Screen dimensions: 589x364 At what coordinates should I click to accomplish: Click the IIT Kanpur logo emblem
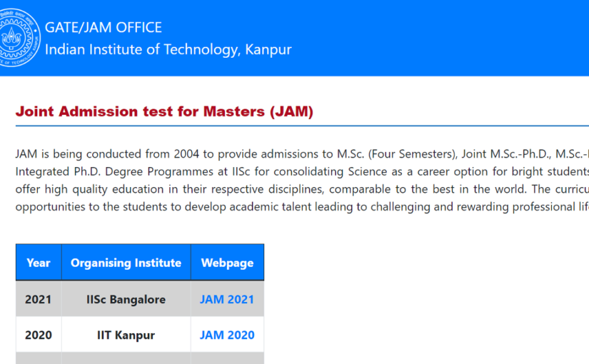click(x=18, y=38)
